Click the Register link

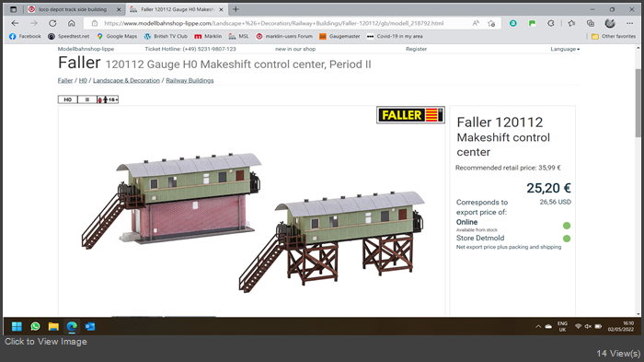416,49
